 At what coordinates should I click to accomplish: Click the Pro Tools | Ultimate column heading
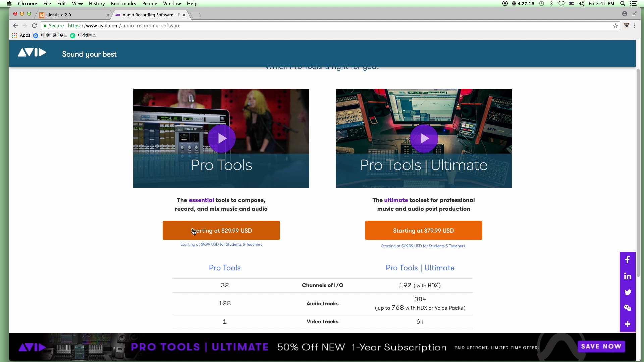point(420,268)
